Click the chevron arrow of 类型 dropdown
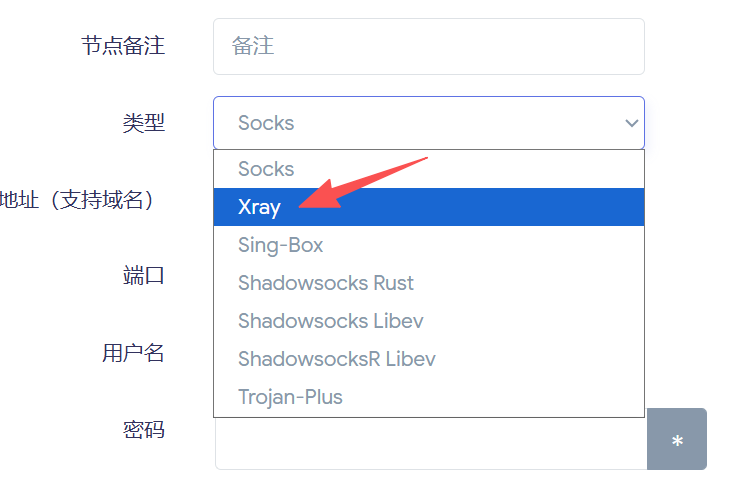Viewport: 750px width, 504px height. tap(631, 123)
